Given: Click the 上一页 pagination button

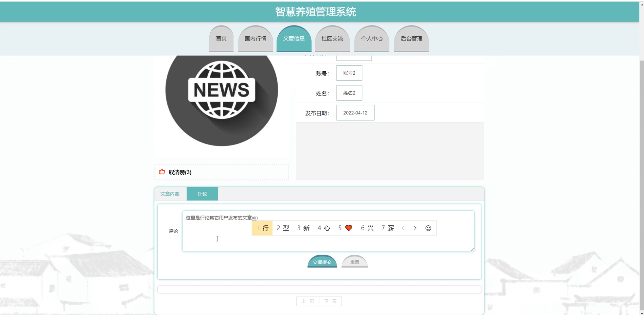Looking at the screenshot, I should tap(308, 301).
